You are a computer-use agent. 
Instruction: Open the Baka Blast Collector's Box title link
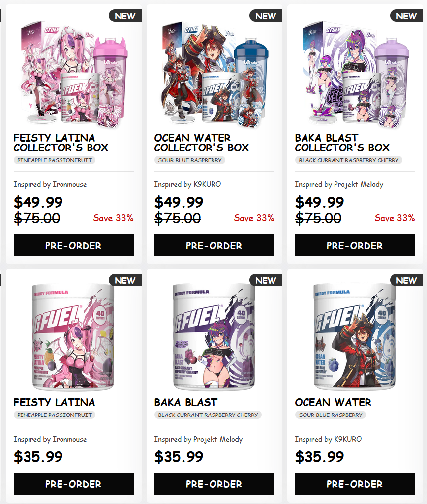pos(342,143)
